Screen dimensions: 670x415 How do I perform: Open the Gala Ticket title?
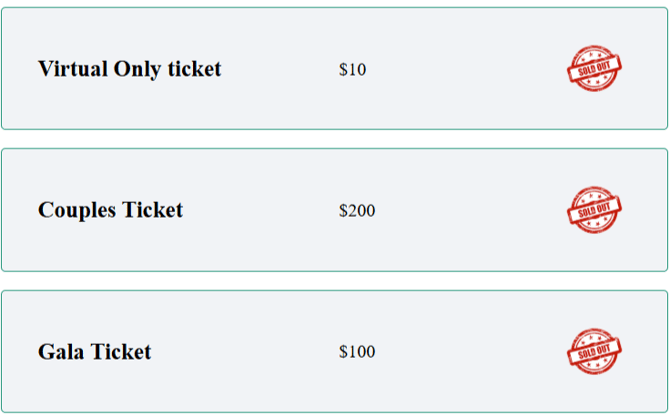pos(95,352)
